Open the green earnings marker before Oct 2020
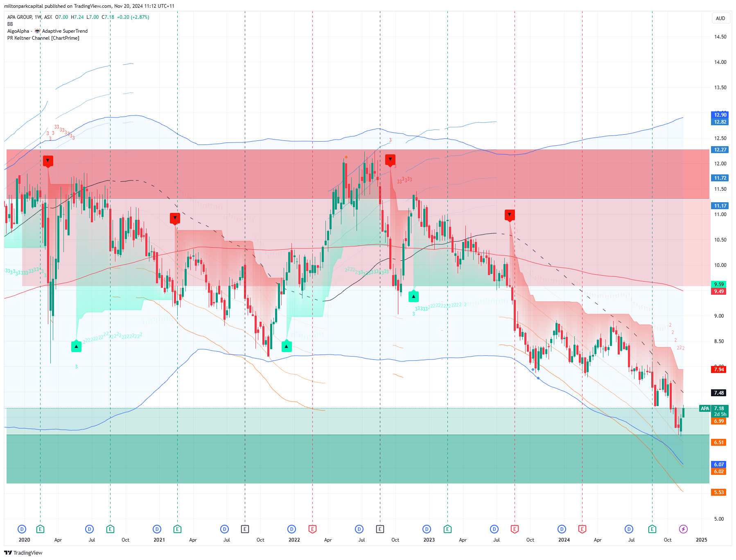 coord(110,529)
